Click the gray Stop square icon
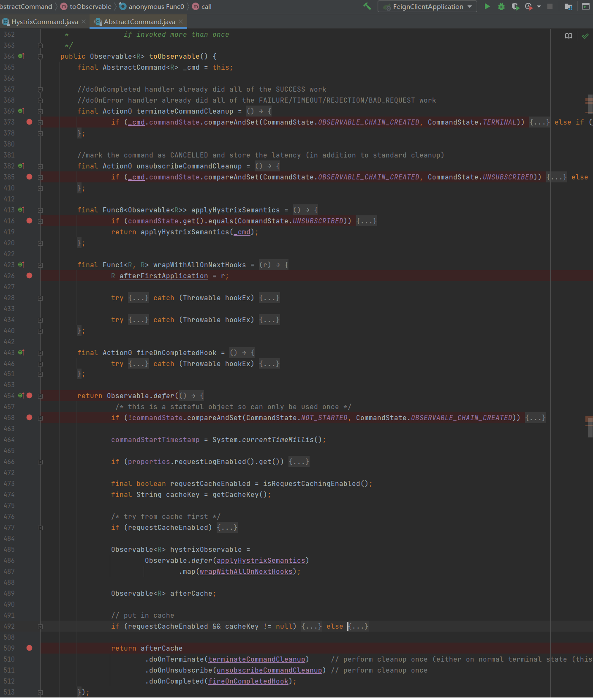The height and width of the screenshot is (700, 593). [x=550, y=6]
